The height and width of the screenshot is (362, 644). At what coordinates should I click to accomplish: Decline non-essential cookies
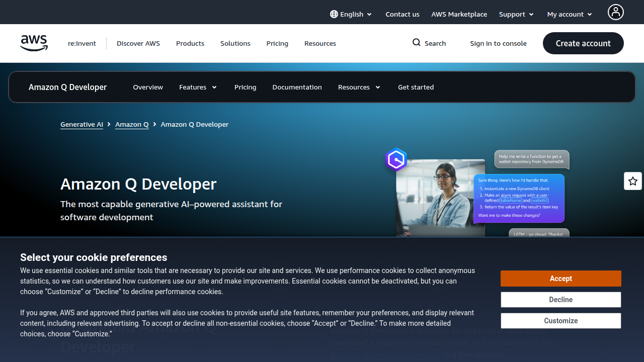click(x=560, y=300)
